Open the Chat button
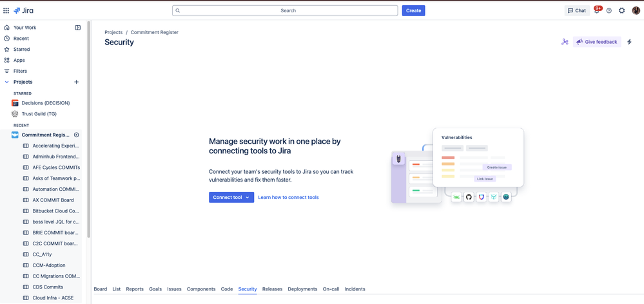 577,11
